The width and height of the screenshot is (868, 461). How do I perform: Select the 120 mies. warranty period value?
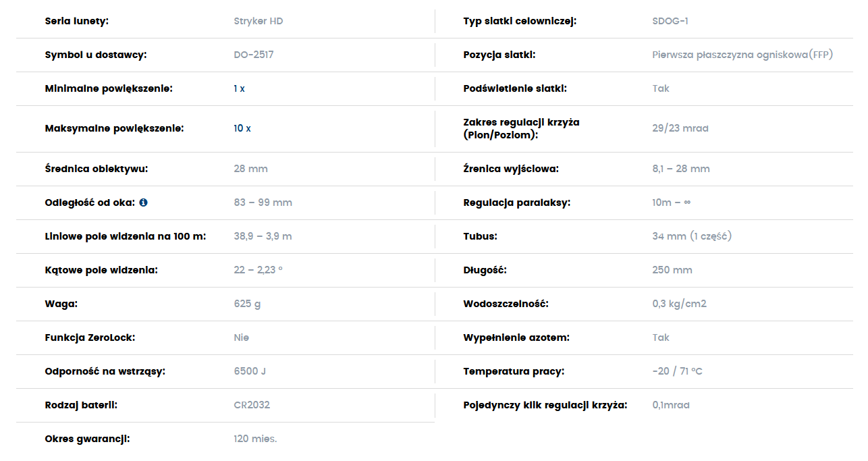pyautogui.click(x=255, y=439)
